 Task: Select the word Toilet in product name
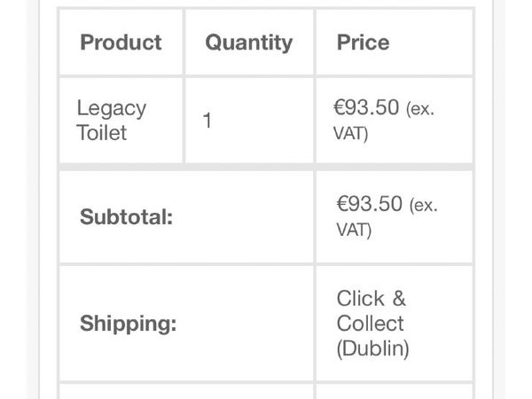102,133
